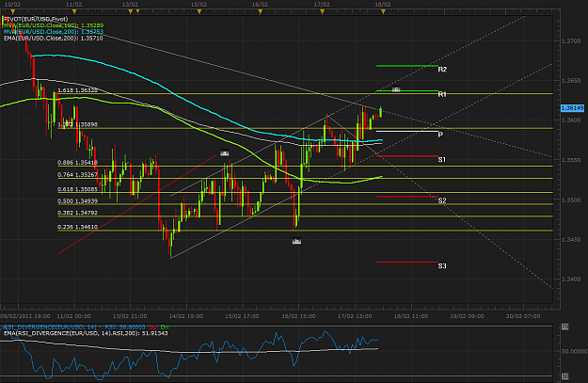Select the P pivot point label
Image resolution: width=588 pixels, height=383 pixels.
[440, 135]
